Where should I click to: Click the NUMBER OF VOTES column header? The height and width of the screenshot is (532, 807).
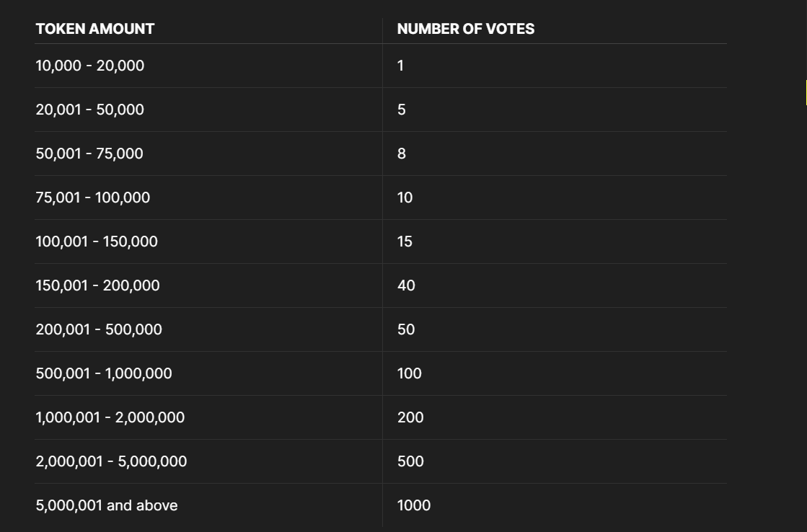[466, 29]
